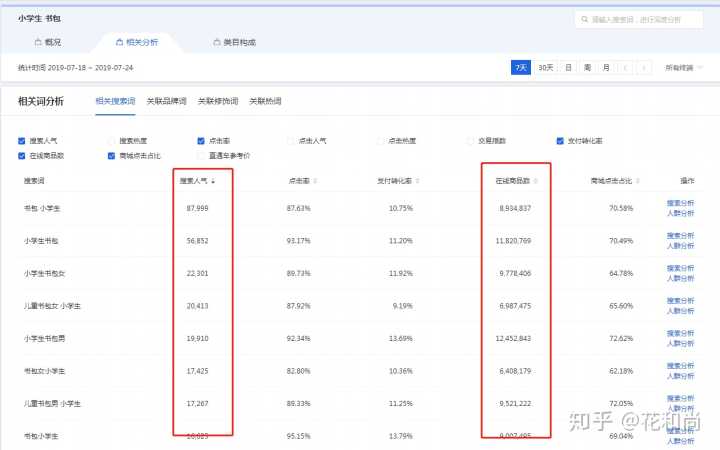
Task: Click the 搜索人气 column sort arrow
Action: (212, 182)
